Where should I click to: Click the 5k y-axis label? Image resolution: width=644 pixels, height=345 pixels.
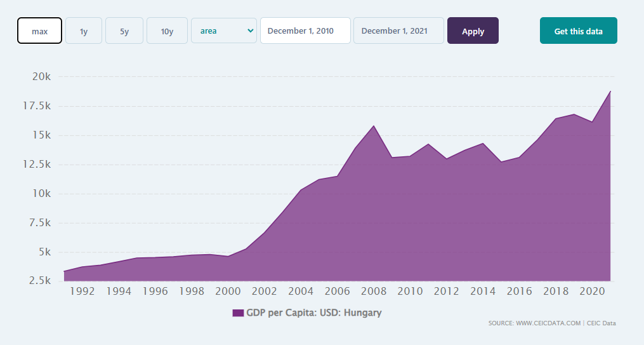tap(44, 252)
